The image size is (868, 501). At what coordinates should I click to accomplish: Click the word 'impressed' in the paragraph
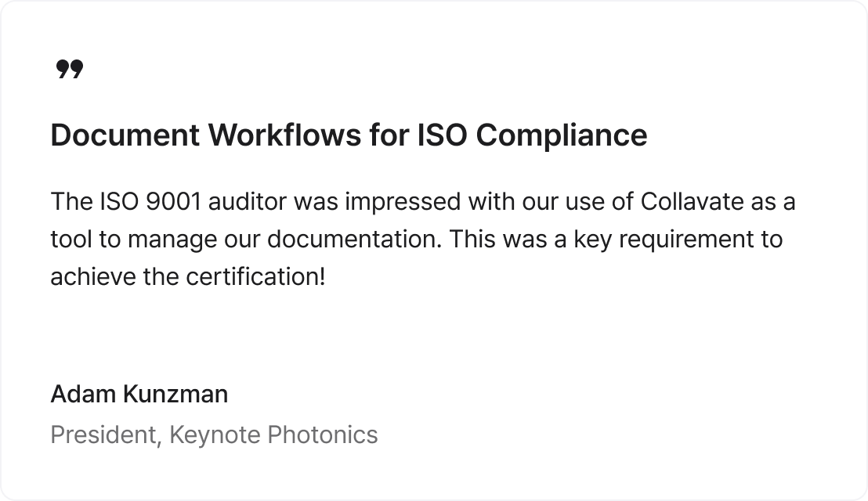pos(403,203)
